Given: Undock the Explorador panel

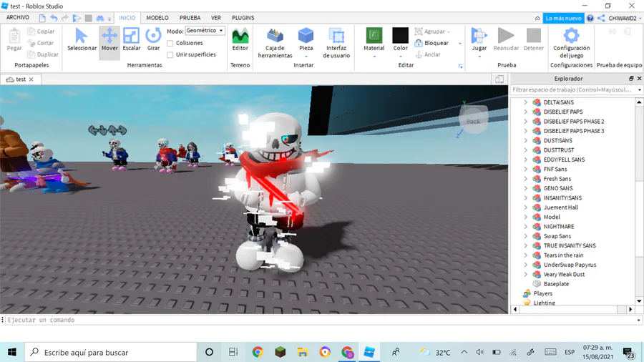Looking at the screenshot, I should tap(631, 79).
